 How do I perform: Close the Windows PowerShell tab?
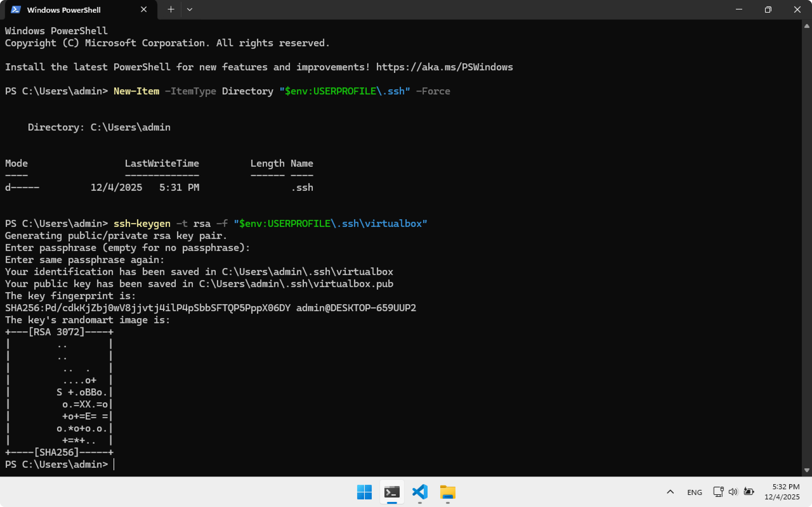pos(144,10)
